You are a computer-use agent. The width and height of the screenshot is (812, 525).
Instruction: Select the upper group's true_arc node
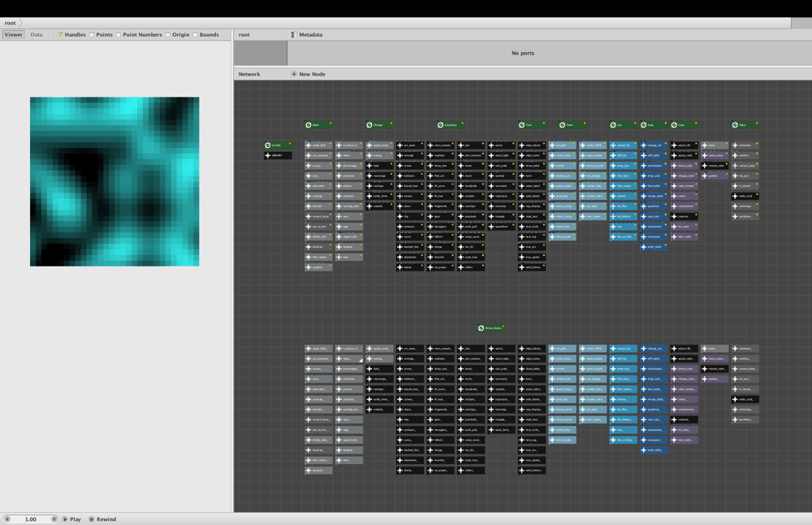coord(532,247)
